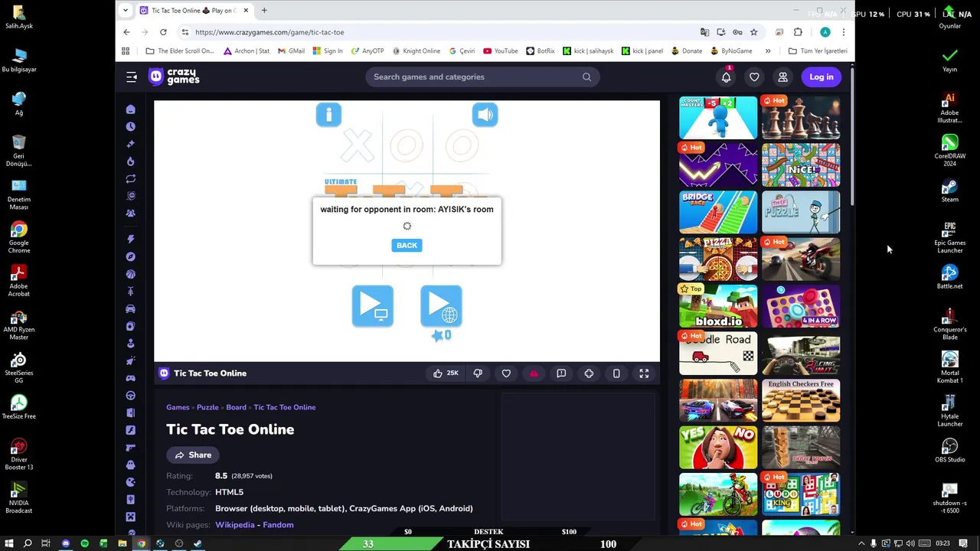The height and width of the screenshot is (551, 980).
Task: Click the Spotify taskbar icon
Action: tap(84, 543)
